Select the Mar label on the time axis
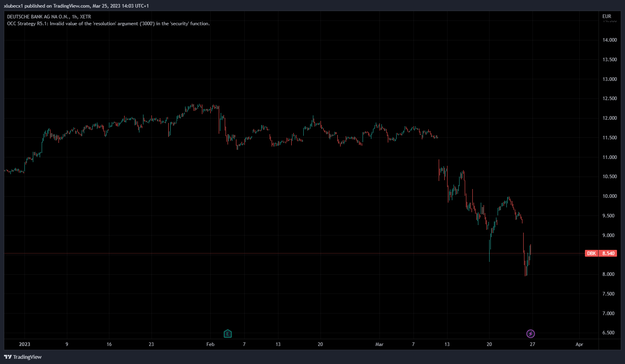The width and height of the screenshot is (625, 364). (x=379, y=344)
